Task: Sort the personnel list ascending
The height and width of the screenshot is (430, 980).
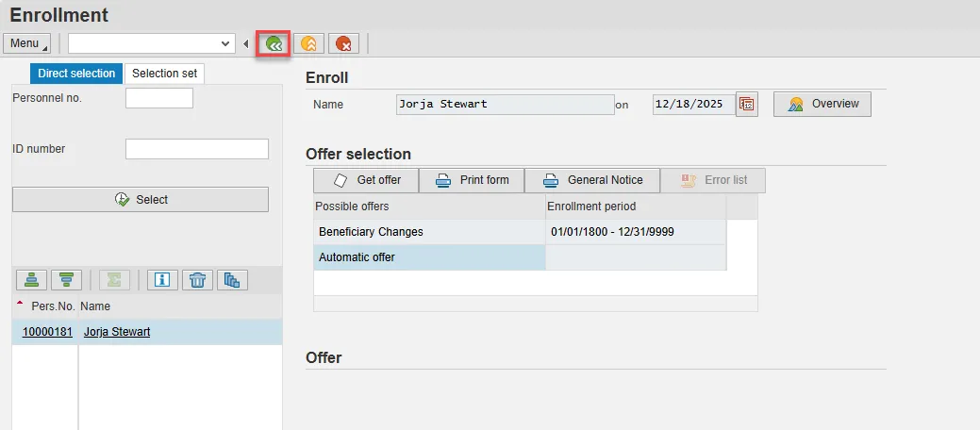Action: [x=31, y=279]
